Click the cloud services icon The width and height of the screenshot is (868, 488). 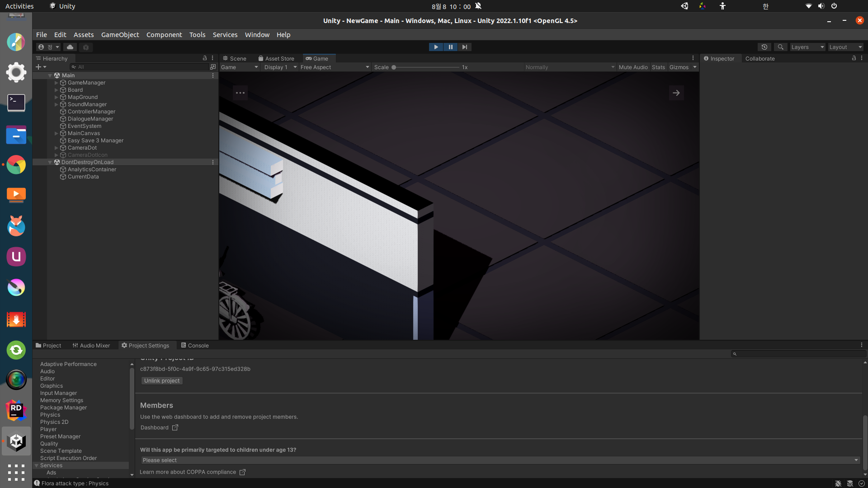[x=70, y=47]
